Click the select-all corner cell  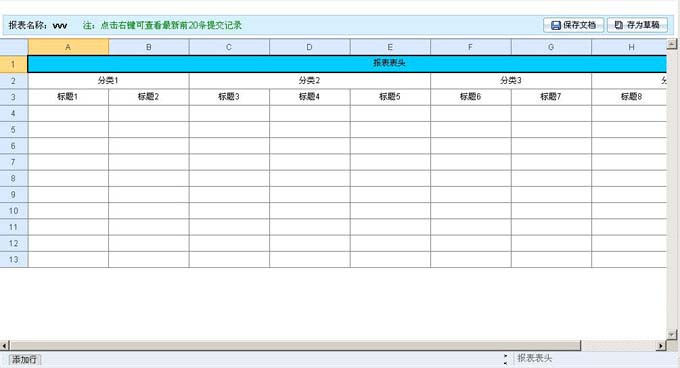(x=14, y=47)
